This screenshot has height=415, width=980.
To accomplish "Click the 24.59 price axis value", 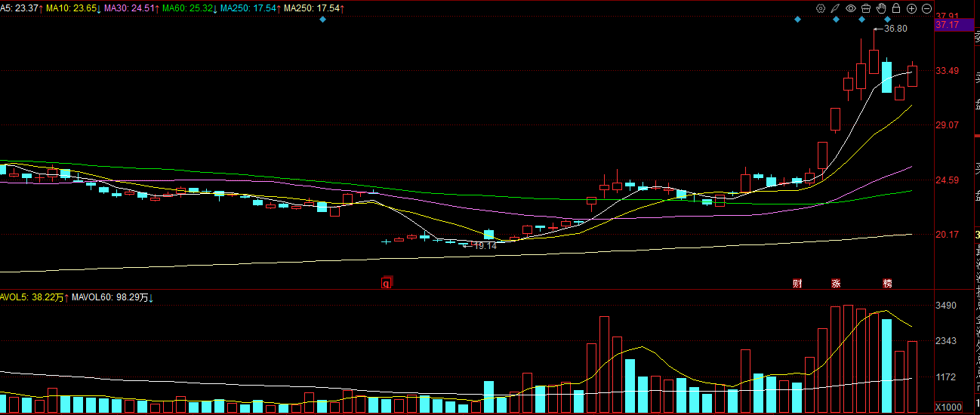I will (x=948, y=180).
